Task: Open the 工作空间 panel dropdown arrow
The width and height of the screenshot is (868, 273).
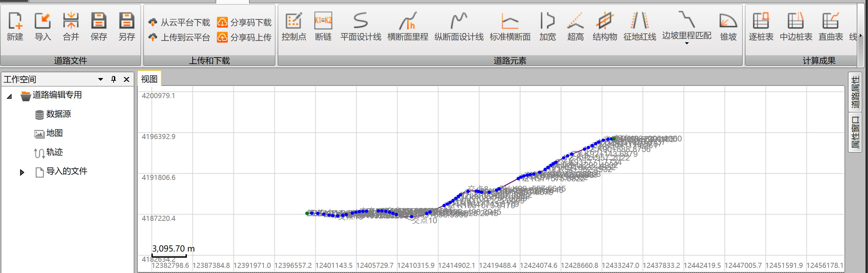Action: point(101,79)
